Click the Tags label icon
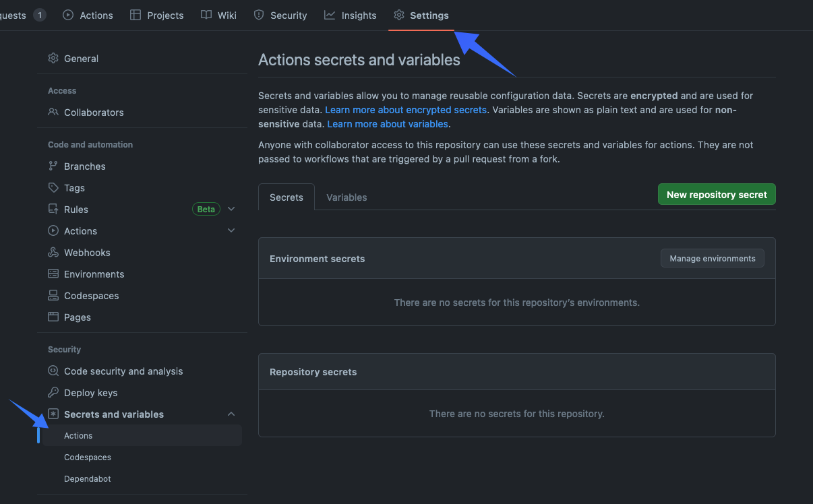The image size is (813, 504). [53, 188]
